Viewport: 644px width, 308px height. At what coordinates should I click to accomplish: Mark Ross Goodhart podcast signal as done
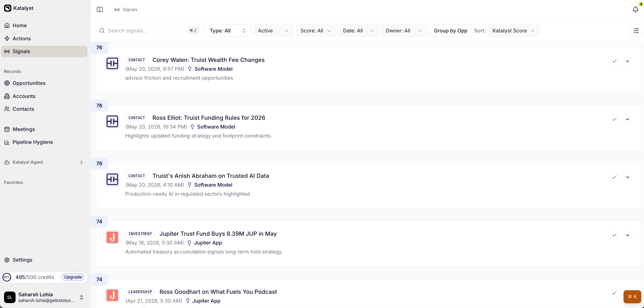click(614, 293)
